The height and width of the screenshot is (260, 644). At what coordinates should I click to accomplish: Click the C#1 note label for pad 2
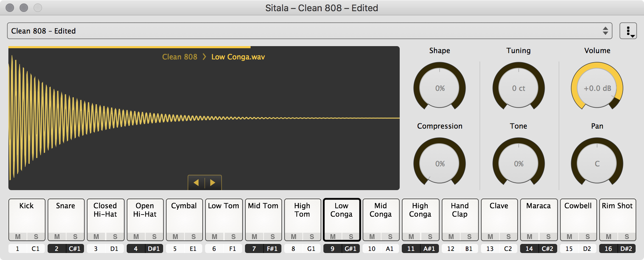(x=75, y=249)
